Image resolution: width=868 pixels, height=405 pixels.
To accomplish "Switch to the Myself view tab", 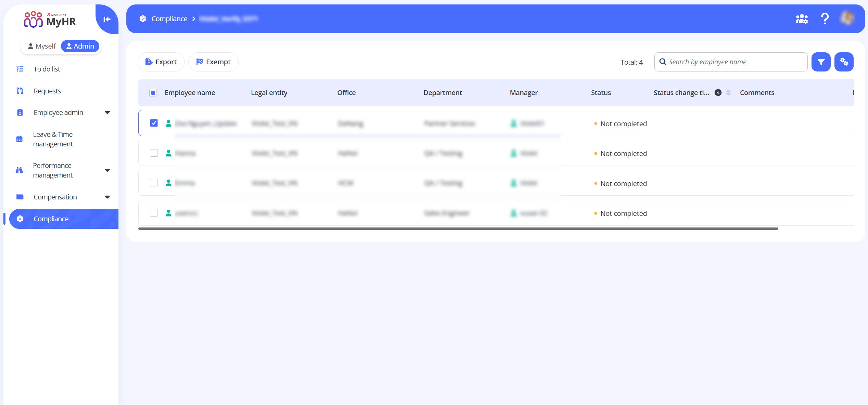I will point(42,46).
